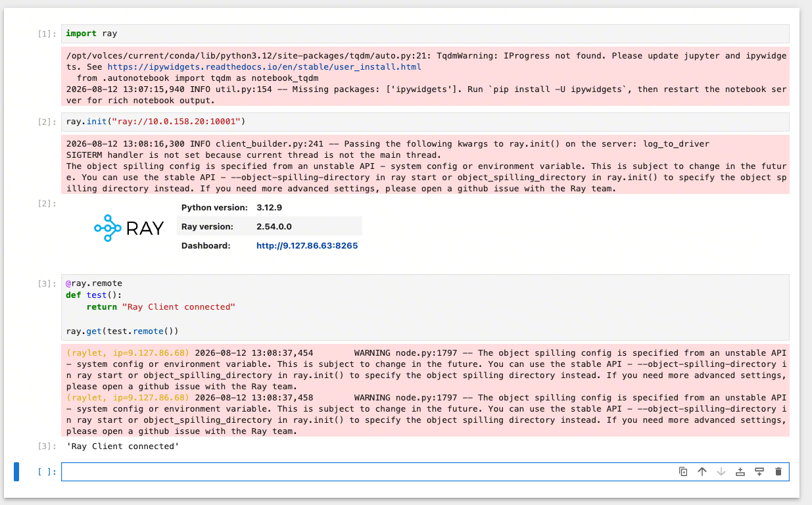Screen dimensions: 812x505
Task: Duplicate the active empty cell
Action: click(683, 471)
